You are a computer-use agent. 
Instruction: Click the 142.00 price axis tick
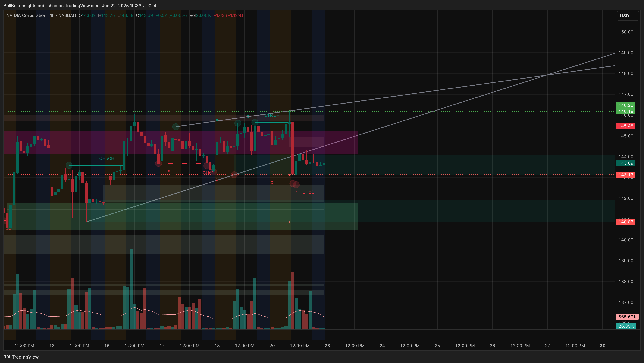click(x=626, y=198)
